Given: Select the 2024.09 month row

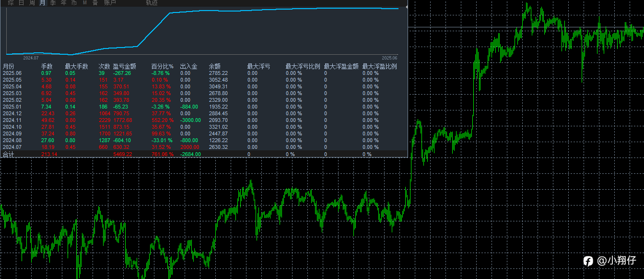Looking at the screenshot, I should point(204,133).
